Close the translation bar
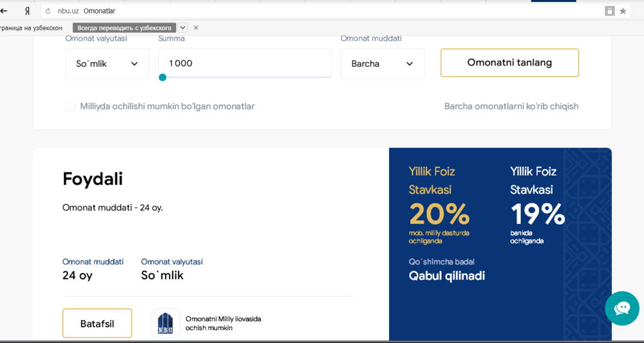644x343 pixels. [196, 28]
